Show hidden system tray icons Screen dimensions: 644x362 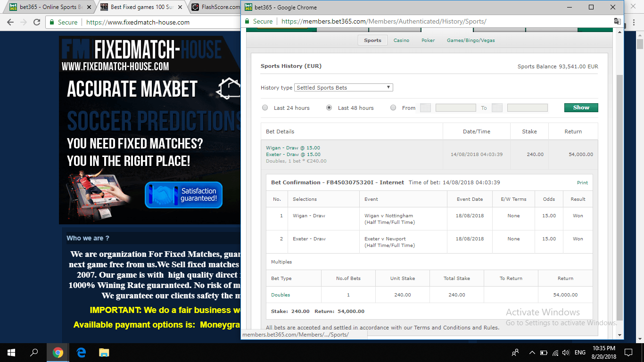click(x=532, y=353)
